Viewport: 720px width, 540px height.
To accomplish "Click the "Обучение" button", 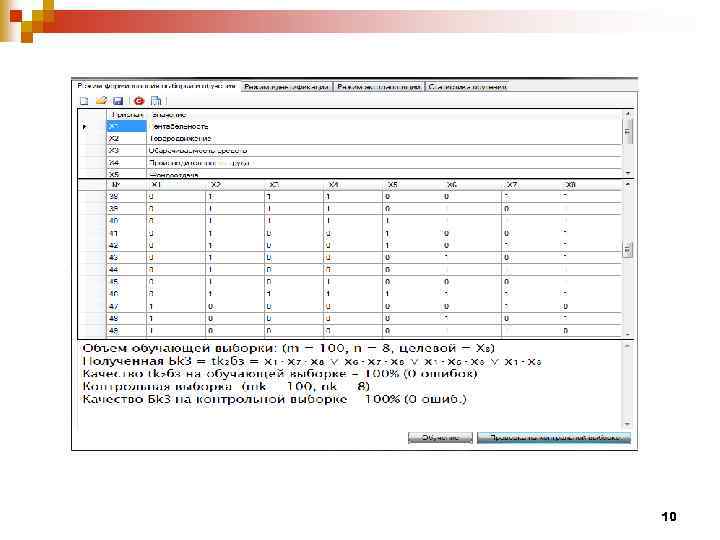I will click(x=440, y=438).
